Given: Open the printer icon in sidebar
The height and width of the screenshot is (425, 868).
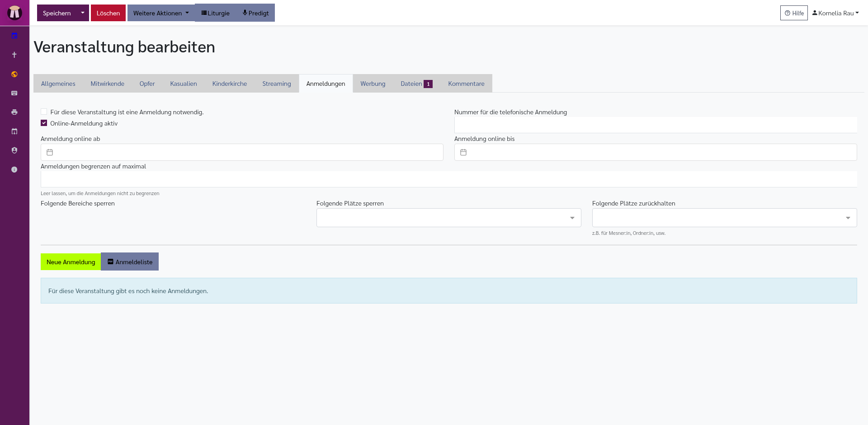Looking at the screenshot, I should pos(14,112).
